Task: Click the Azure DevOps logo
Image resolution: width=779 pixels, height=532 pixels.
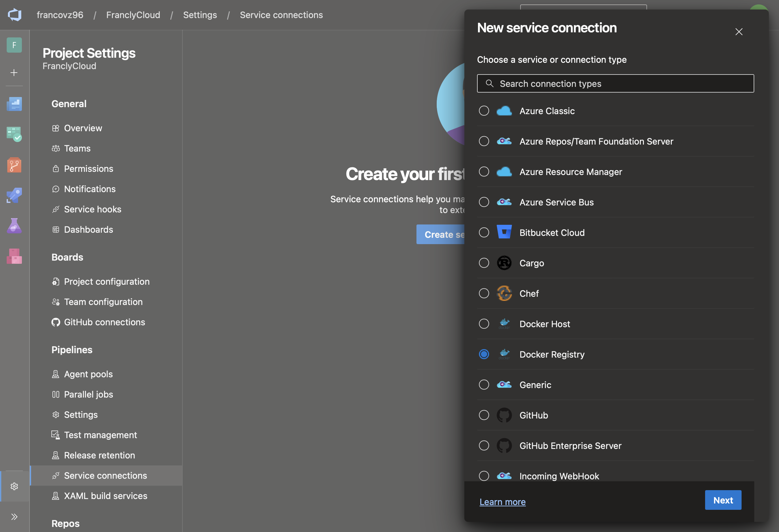Action: [x=15, y=15]
